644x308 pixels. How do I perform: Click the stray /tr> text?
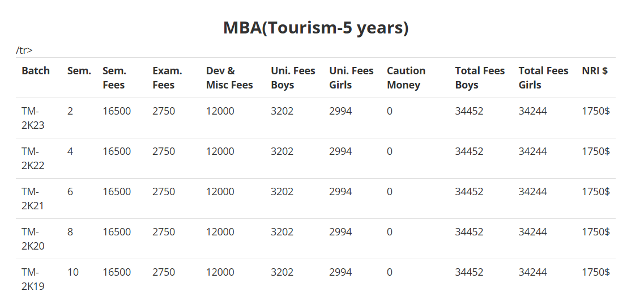[x=24, y=50]
